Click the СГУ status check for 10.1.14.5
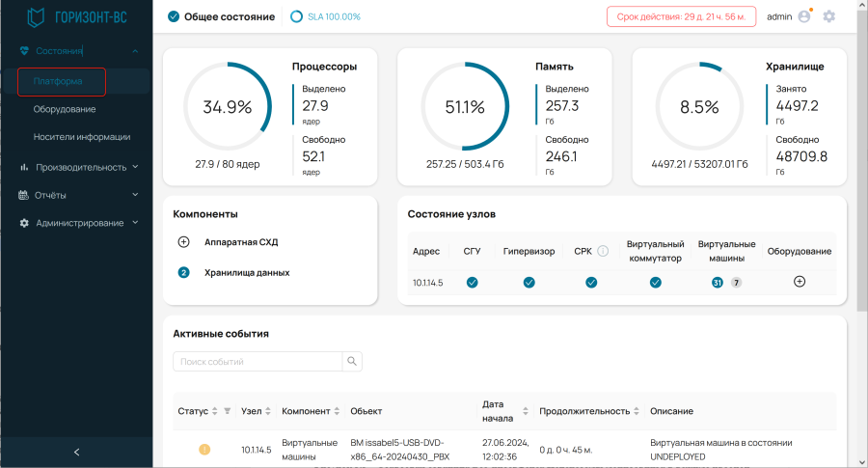The height and width of the screenshot is (468, 868). pyautogui.click(x=472, y=283)
